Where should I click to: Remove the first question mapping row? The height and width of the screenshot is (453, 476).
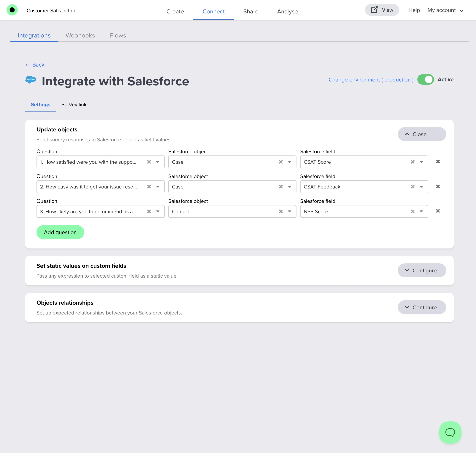tap(438, 162)
